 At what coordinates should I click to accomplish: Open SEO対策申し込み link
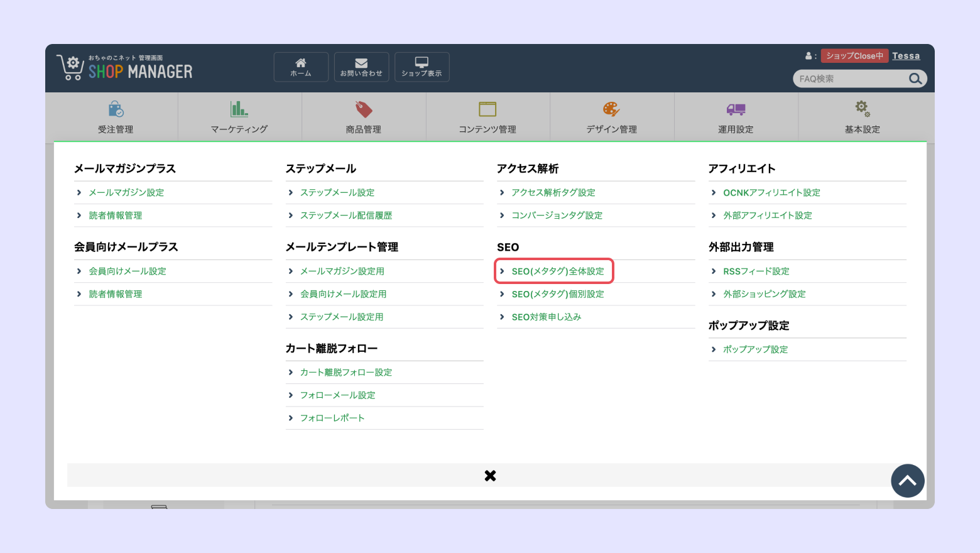[x=547, y=317]
